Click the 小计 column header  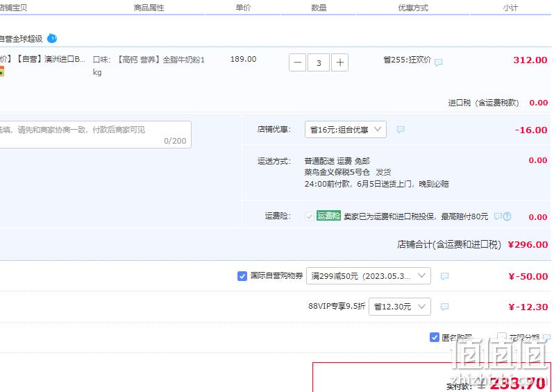510,8
